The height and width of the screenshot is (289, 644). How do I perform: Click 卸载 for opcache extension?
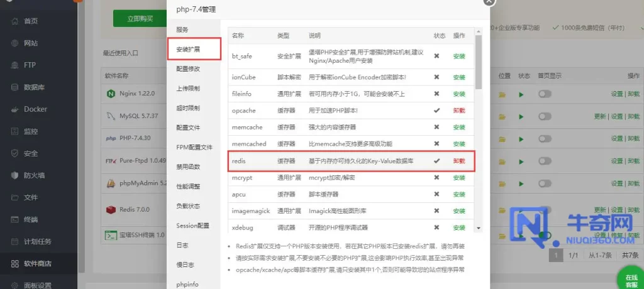(458, 111)
